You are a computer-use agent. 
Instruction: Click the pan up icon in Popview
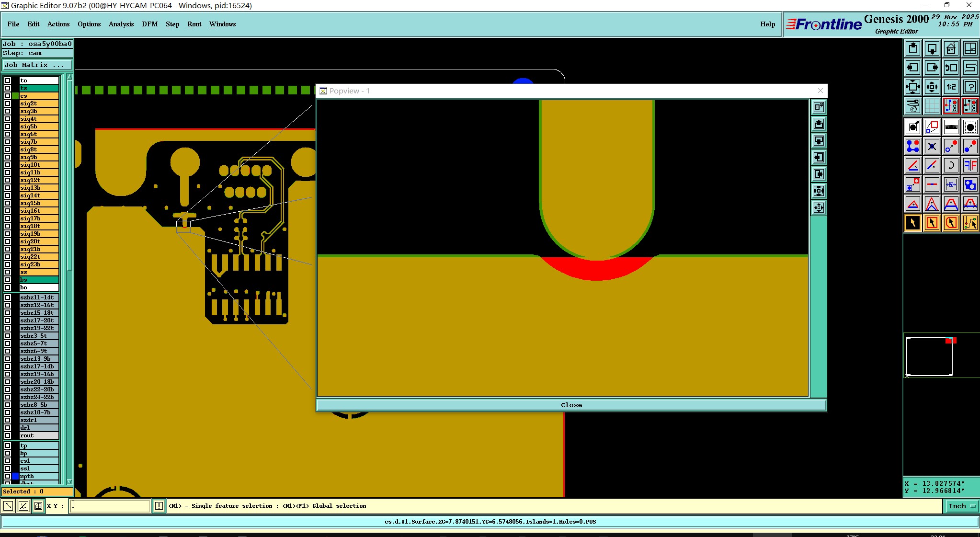[819, 124]
